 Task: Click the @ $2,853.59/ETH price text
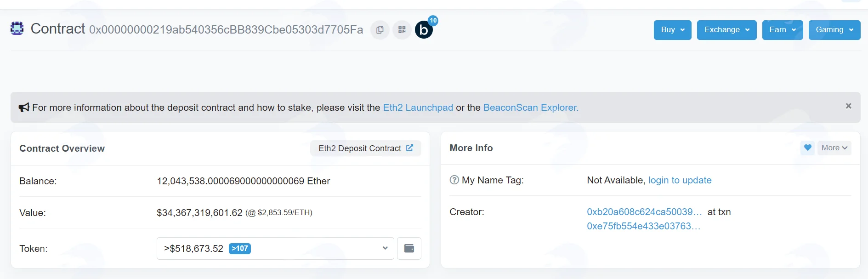pos(279,213)
